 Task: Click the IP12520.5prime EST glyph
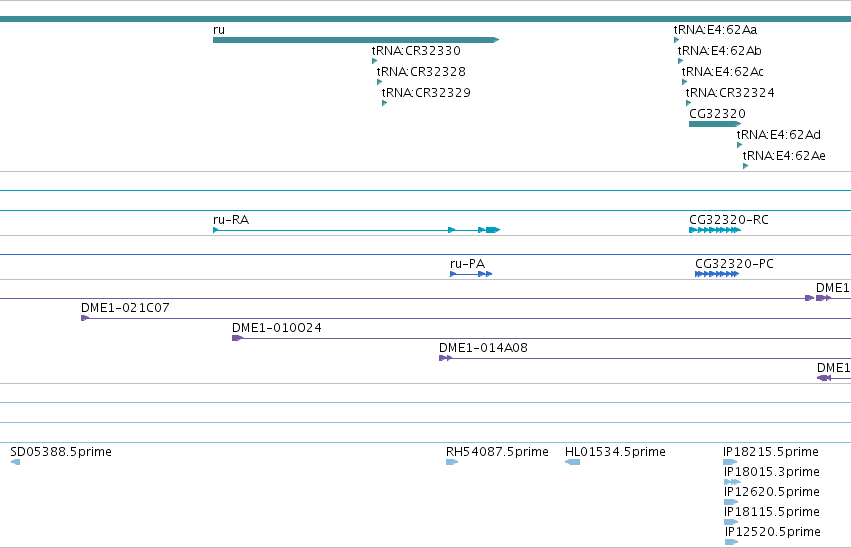(732, 542)
